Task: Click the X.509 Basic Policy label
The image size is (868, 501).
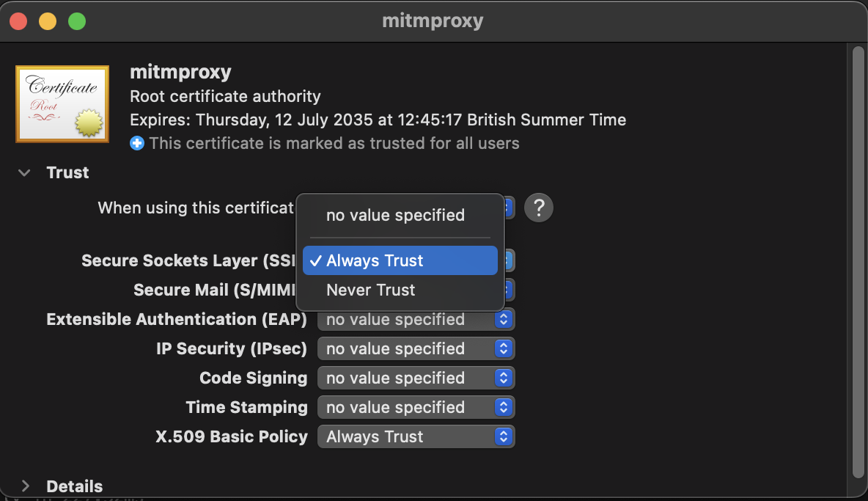Action: tap(232, 436)
